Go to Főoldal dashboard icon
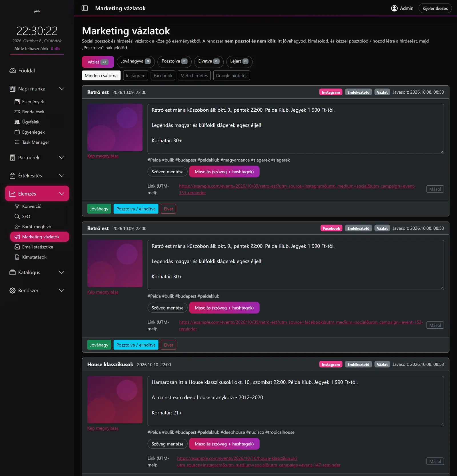 tap(13, 71)
